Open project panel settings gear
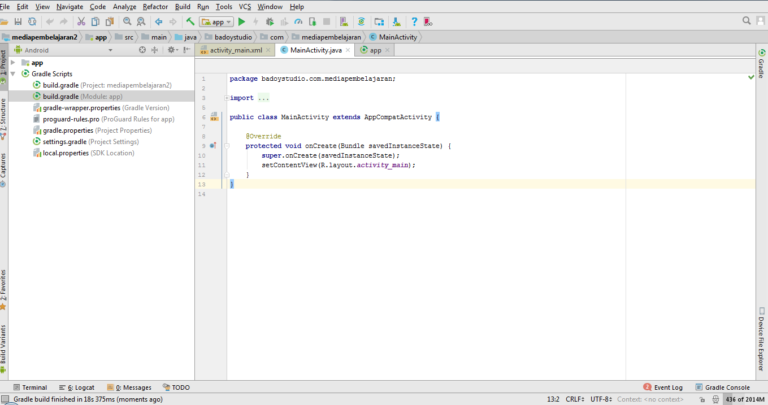Image resolution: width=768 pixels, height=405 pixels. pos(173,49)
